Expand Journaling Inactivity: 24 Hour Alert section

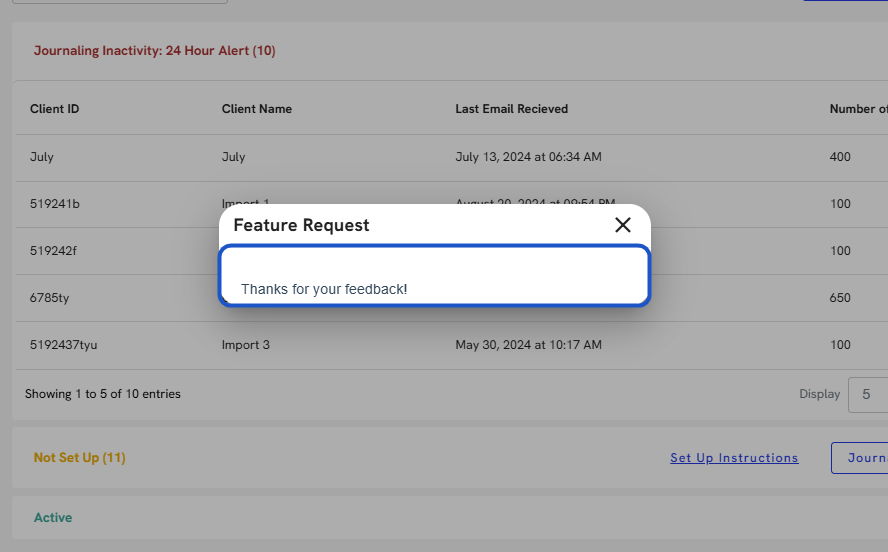pos(155,51)
